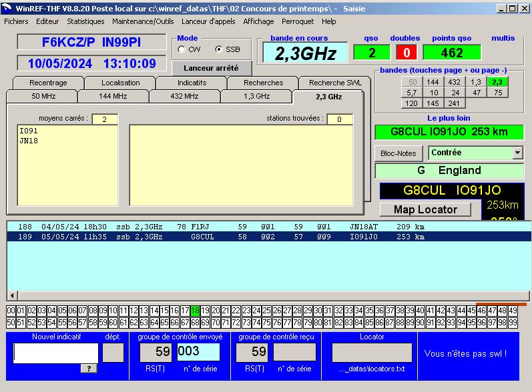Select band 47 in the bandes grid

(x=477, y=93)
